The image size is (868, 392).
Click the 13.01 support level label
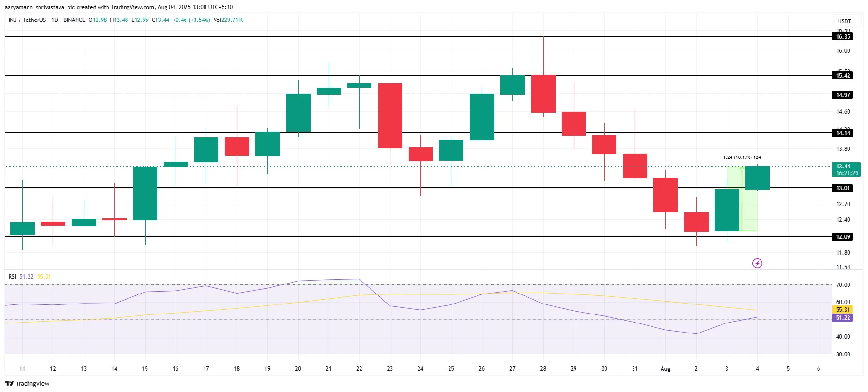click(x=843, y=188)
